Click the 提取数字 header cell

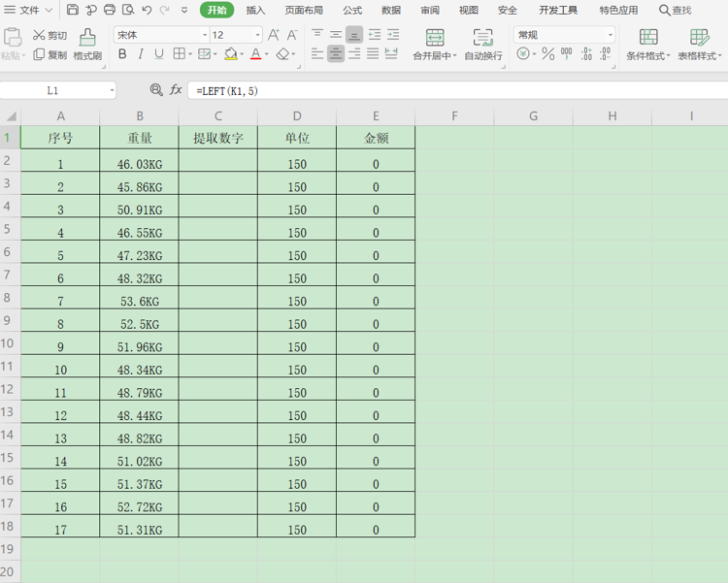[218, 138]
